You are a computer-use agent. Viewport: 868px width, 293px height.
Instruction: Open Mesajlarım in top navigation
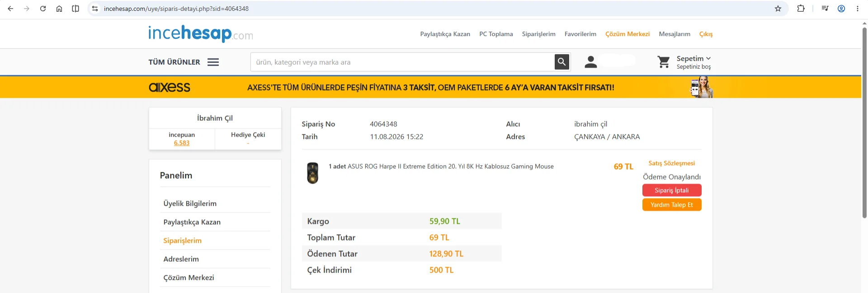[x=675, y=34]
